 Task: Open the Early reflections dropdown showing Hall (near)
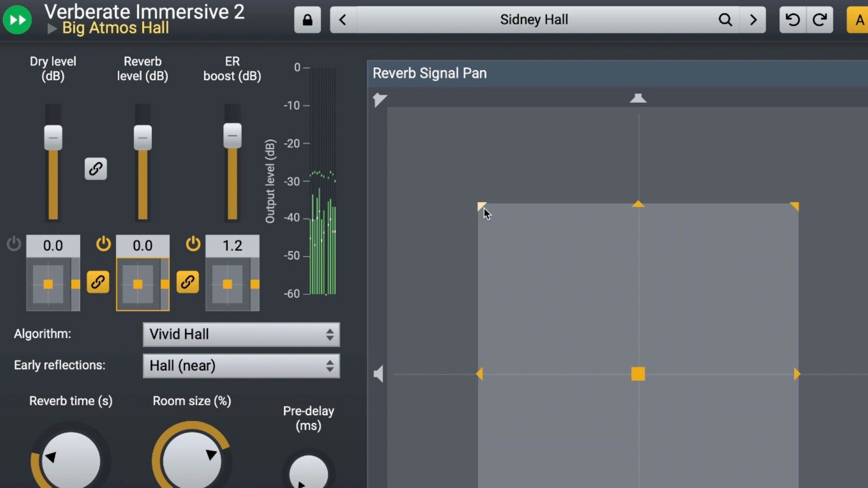point(241,366)
